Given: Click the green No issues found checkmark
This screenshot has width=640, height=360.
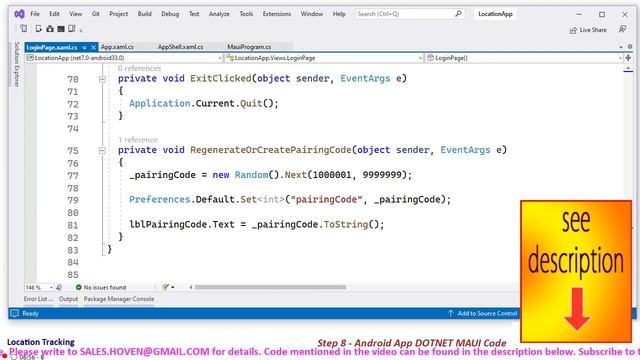Looking at the screenshot, I should [x=79, y=287].
